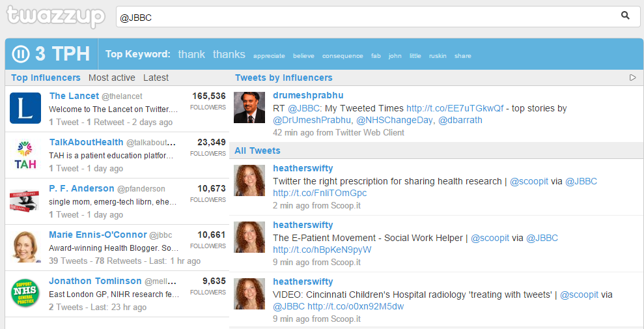Click @scoopit in Twitter prescription tweet
The height and width of the screenshot is (329, 644).
coord(529,181)
